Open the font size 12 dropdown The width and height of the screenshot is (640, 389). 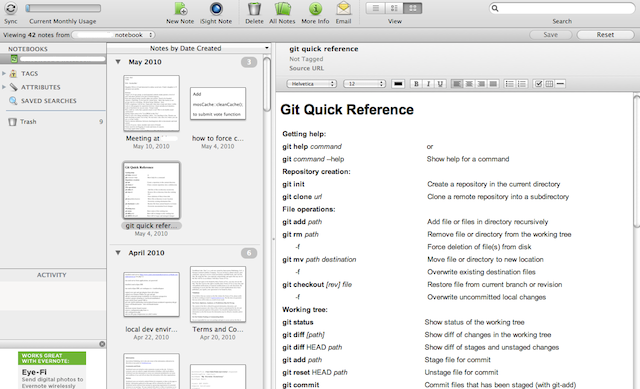364,84
